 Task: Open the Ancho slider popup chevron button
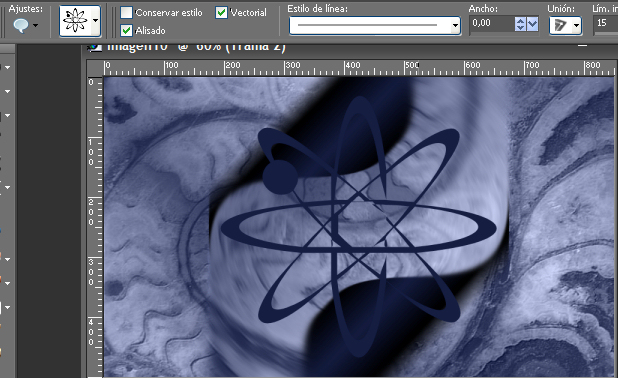point(532,24)
